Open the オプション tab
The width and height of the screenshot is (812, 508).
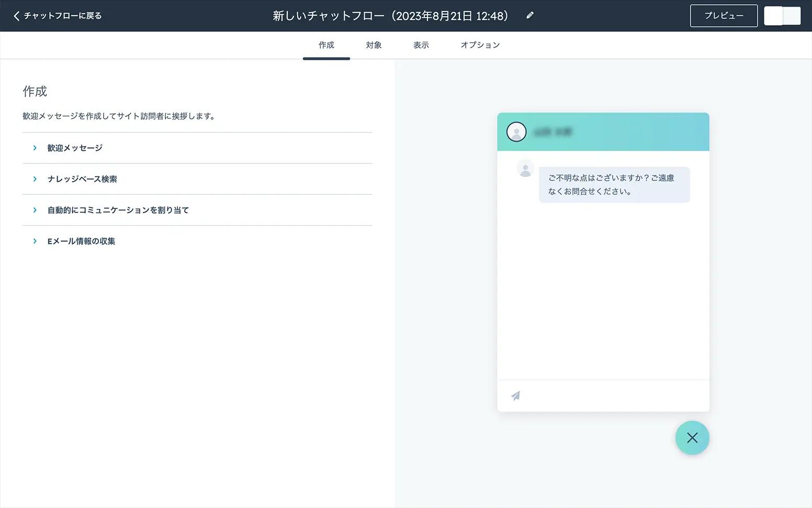(x=480, y=45)
